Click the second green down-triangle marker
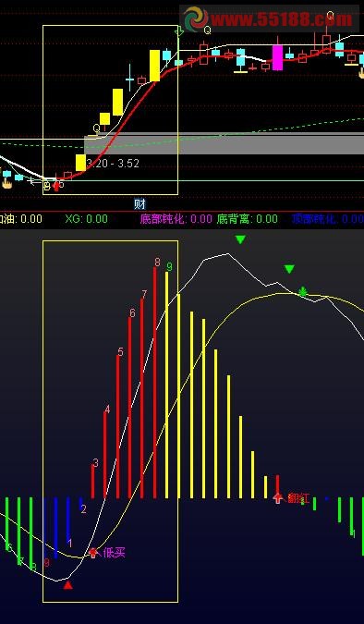Image resolution: width=364 pixels, height=624 pixels. tap(289, 269)
